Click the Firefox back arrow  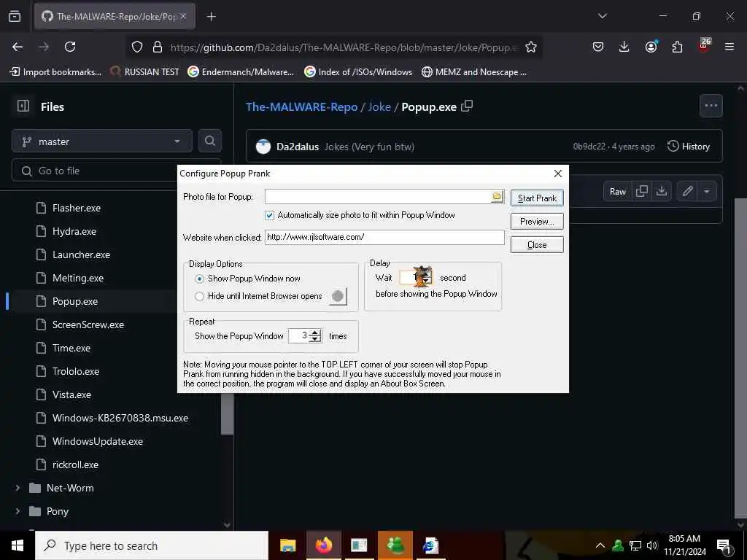pos(18,47)
